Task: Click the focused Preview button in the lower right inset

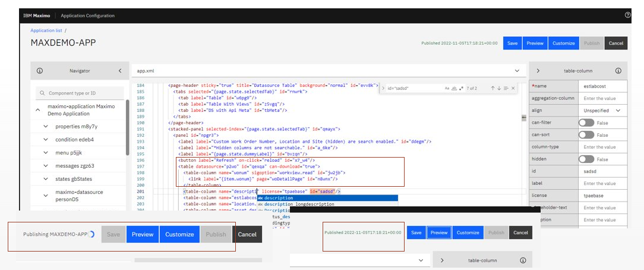Action: (439, 233)
